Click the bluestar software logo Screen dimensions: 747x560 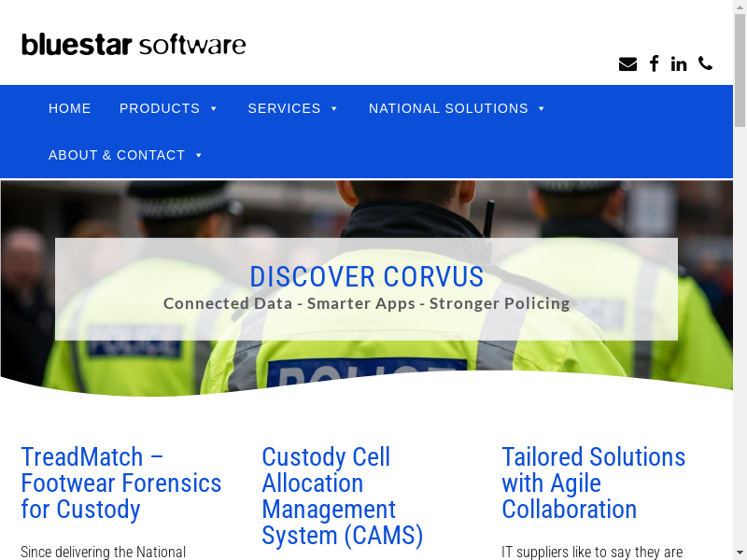[x=134, y=44]
